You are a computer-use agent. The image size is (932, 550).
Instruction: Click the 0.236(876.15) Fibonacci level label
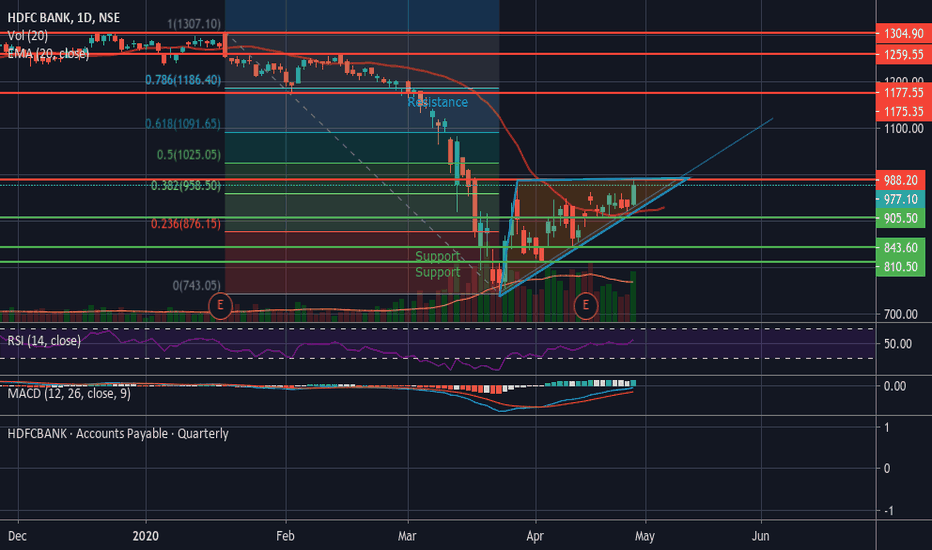[185, 224]
